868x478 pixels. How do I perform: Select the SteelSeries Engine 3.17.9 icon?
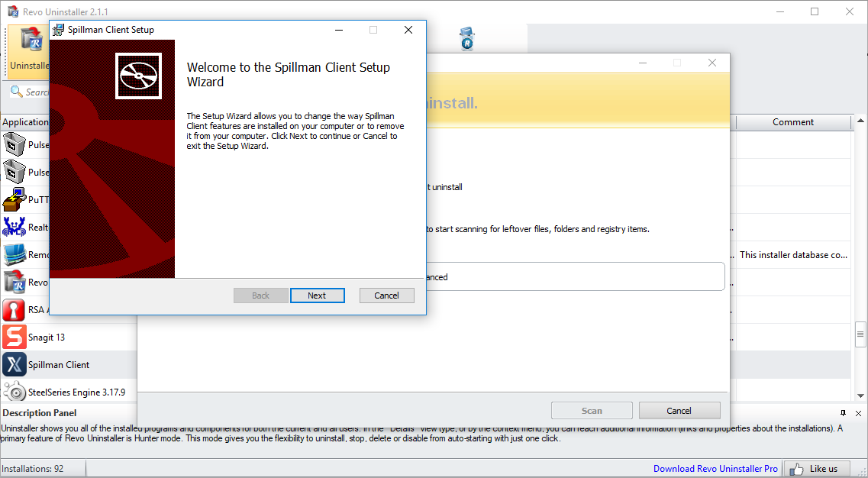click(x=15, y=392)
